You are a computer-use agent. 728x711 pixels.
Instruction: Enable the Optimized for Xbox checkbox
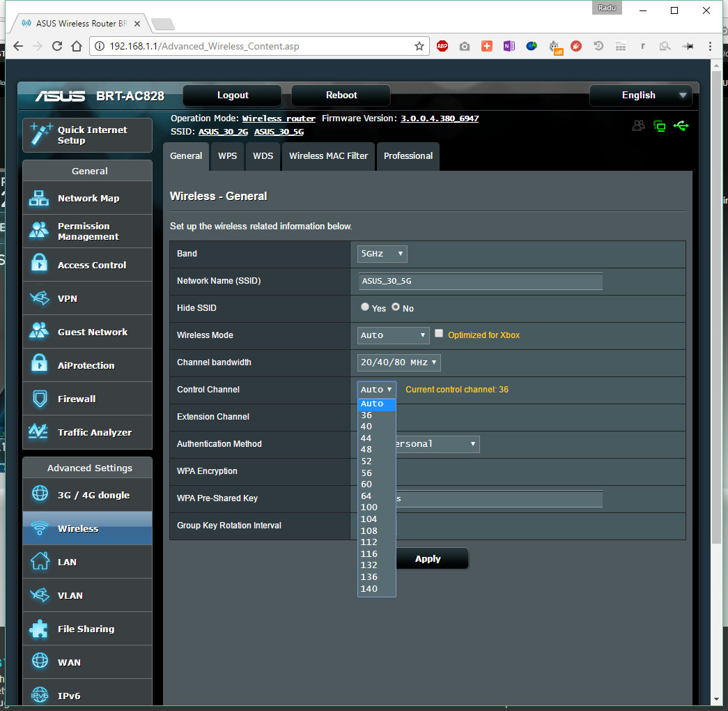tap(439, 334)
